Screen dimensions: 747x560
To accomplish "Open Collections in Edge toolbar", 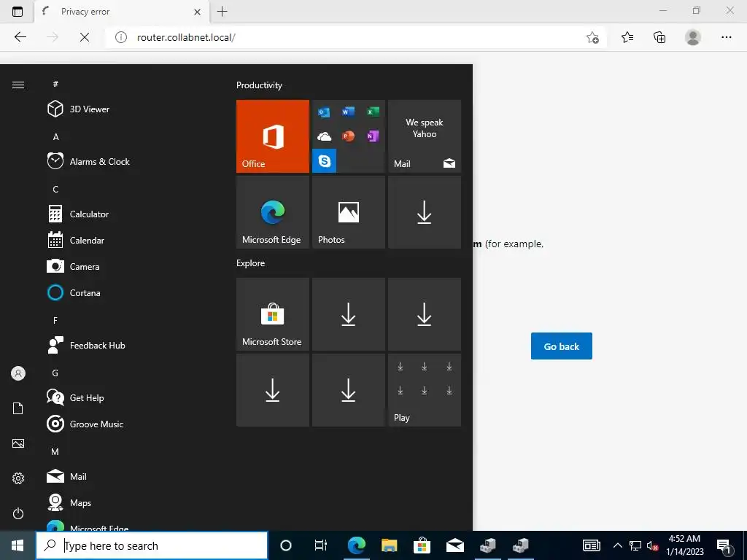I will (659, 37).
